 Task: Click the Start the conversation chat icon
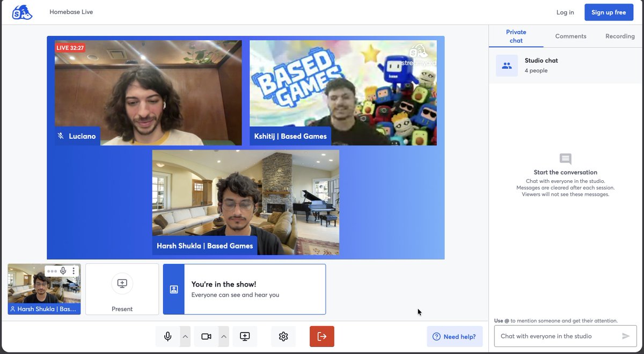tap(566, 159)
